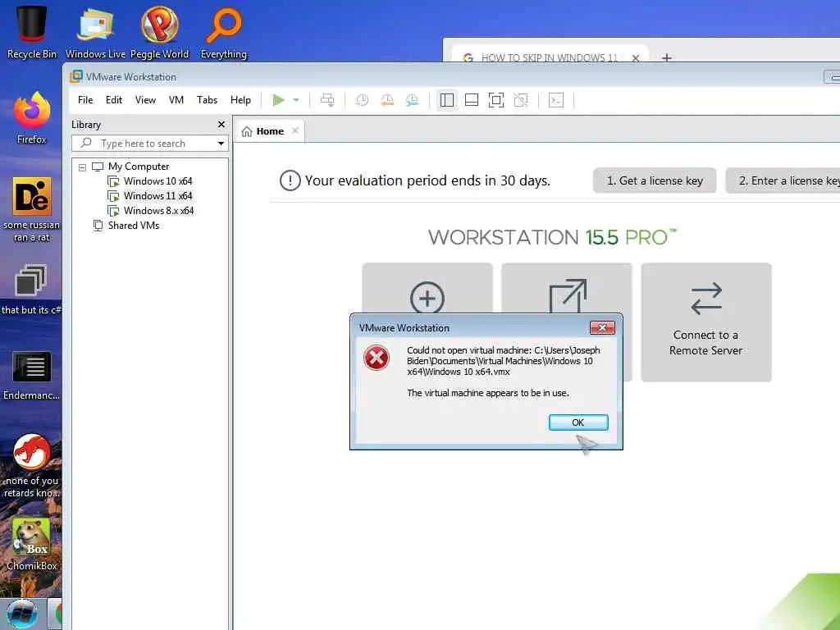Toggle the thumbnail bar view icon
The height and width of the screenshot is (630, 840).
472,100
